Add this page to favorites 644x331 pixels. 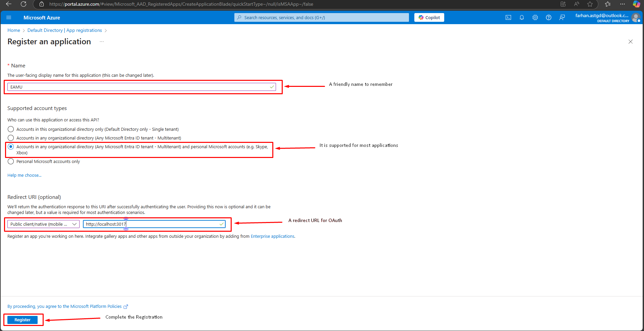[x=590, y=4]
